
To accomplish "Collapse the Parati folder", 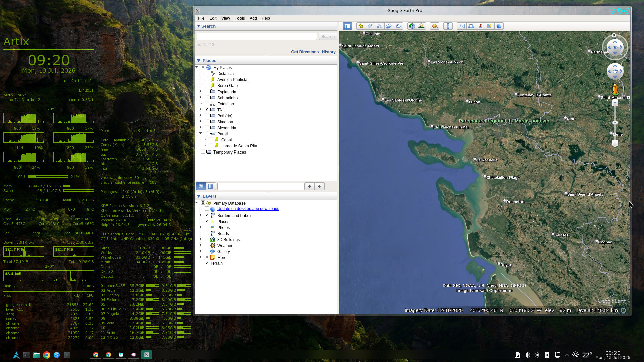I will 201,134.
